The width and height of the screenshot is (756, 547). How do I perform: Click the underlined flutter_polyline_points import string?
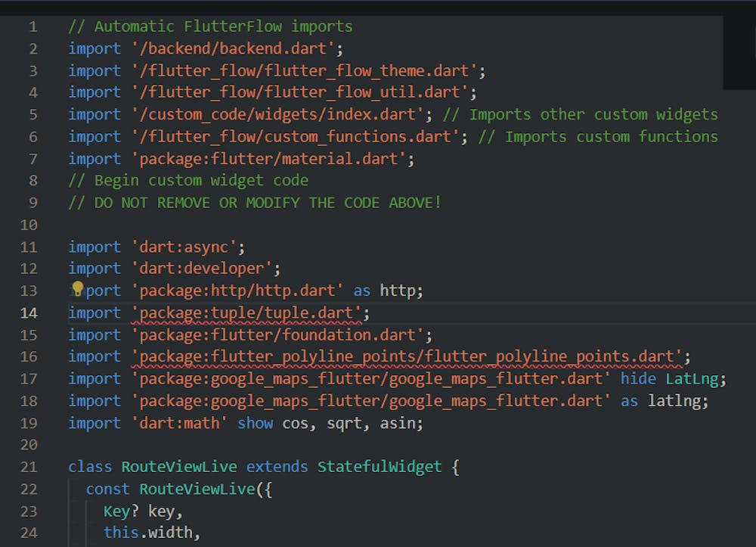pos(410,356)
